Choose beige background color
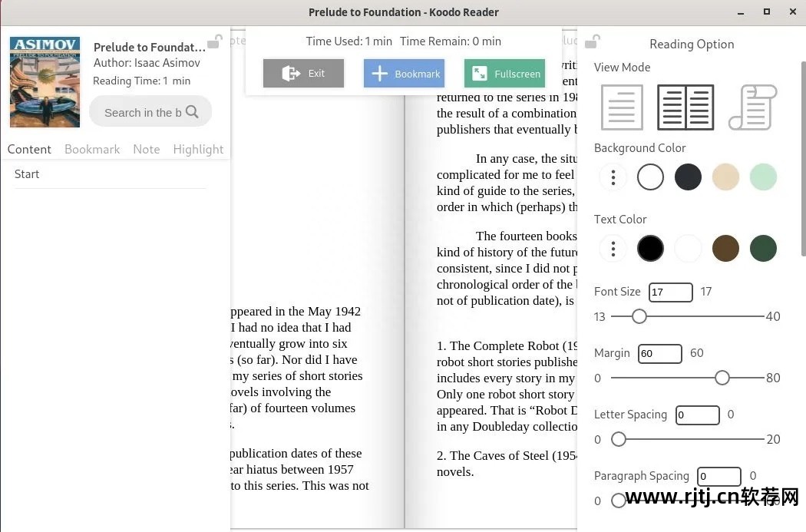This screenshot has width=806, height=532. [x=725, y=177]
